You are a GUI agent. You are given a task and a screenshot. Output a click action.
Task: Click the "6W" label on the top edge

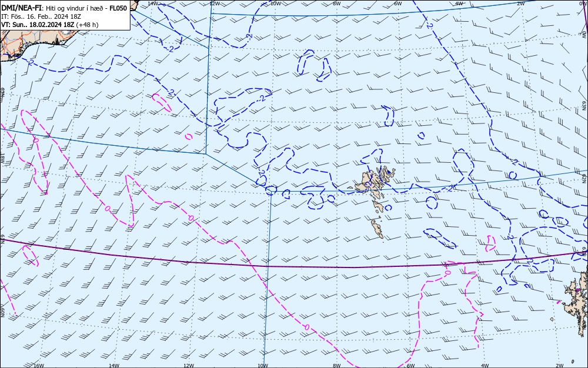click(x=398, y=4)
